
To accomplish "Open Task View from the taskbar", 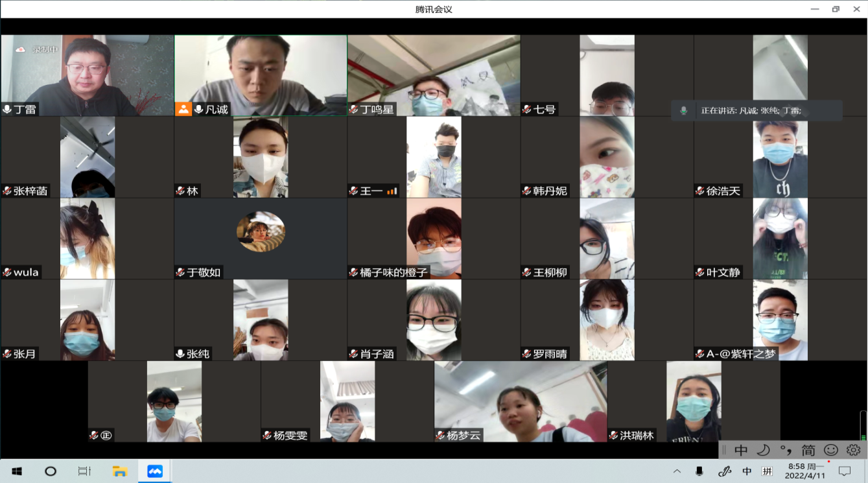I will point(84,471).
